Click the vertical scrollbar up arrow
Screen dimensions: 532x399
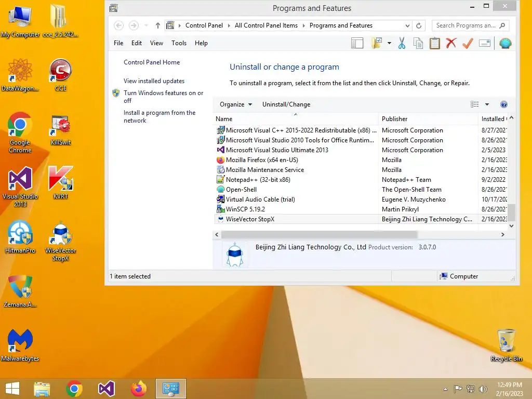point(511,118)
